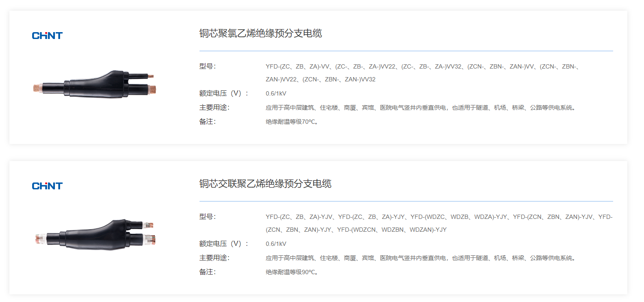Open the XLPE insulated branch cable photo
The height and width of the screenshot is (302, 644).
click(x=95, y=235)
